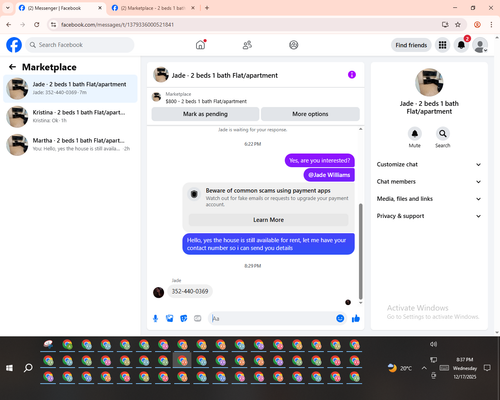Switch to the Marketplace browser tab
The image size is (500, 400).
click(x=153, y=8)
